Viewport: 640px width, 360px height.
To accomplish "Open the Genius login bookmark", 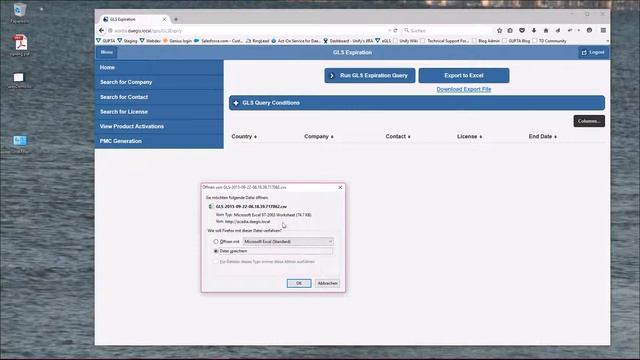I will 178,41.
